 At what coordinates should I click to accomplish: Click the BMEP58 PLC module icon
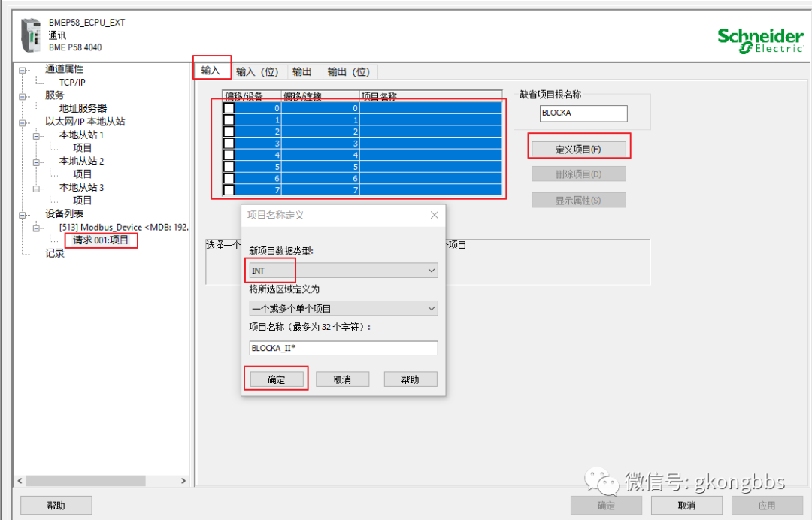point(31,35)
